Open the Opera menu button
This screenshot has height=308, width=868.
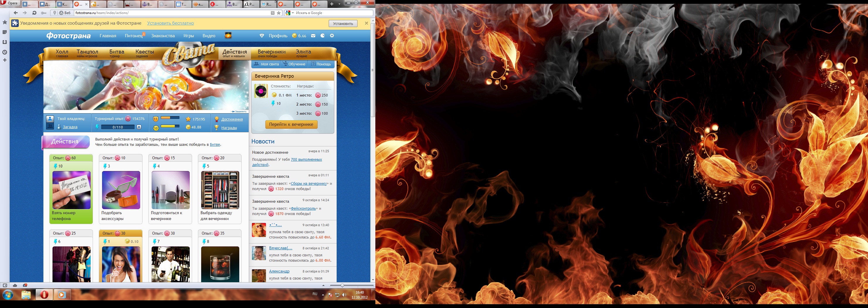coord(10,3)
